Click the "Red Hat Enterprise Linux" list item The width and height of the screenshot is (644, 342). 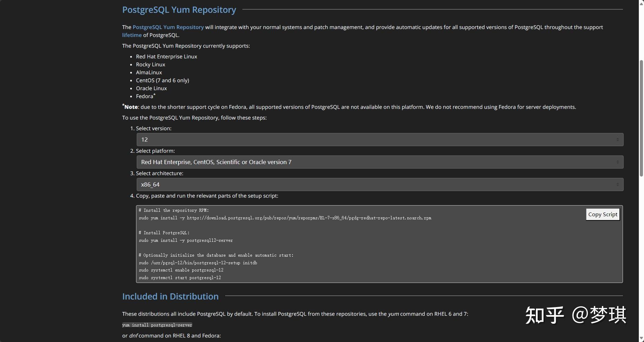click(166, 57)
